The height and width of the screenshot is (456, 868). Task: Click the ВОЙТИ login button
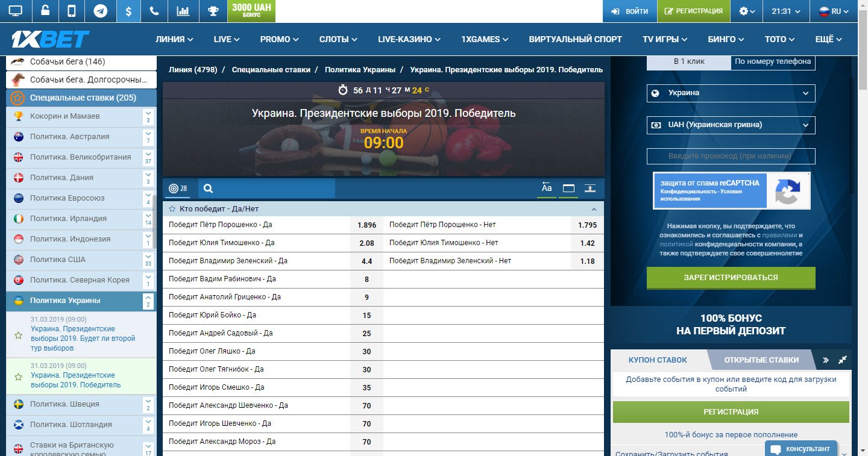pyautogui.click(x=629, y=11)
